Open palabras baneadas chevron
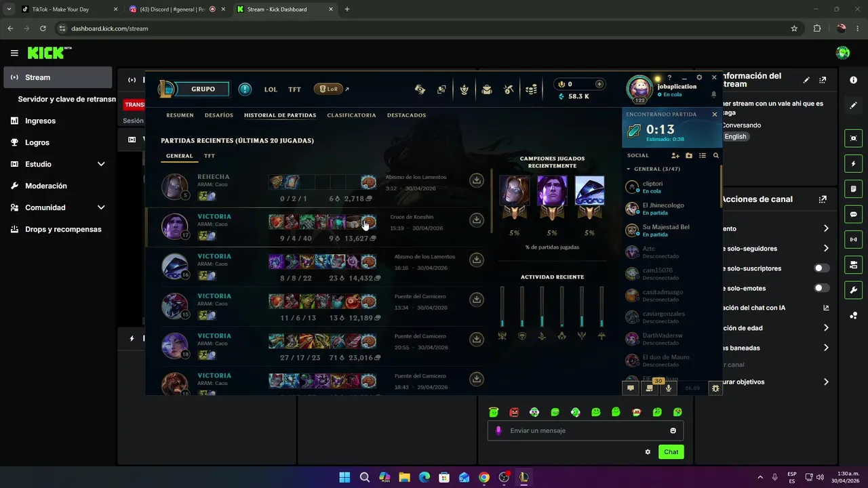 click(826, 348)
